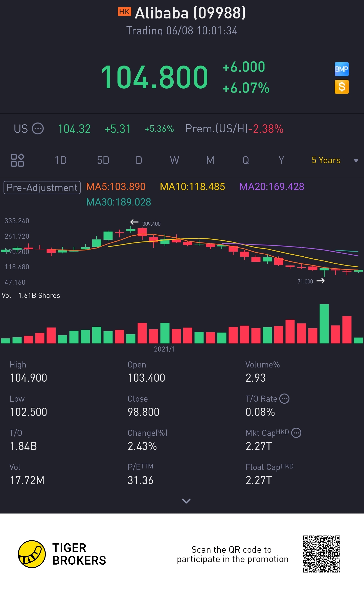Open the Mkt Cap HKD info icon

point(296,433)
